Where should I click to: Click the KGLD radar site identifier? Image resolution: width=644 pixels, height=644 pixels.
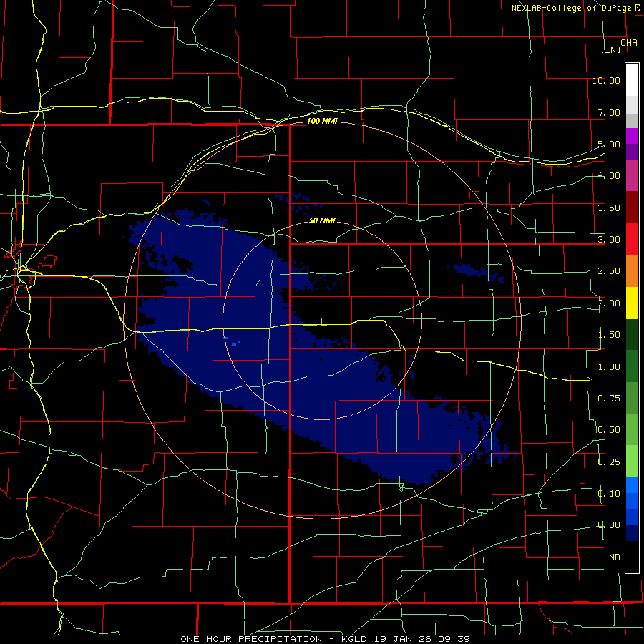tap(355, 639)
